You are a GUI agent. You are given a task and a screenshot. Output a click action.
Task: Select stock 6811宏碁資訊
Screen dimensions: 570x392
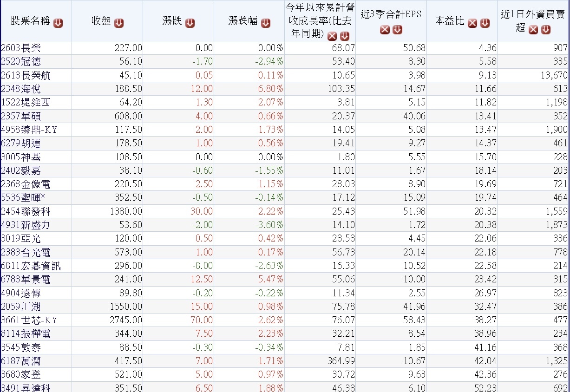31,266
